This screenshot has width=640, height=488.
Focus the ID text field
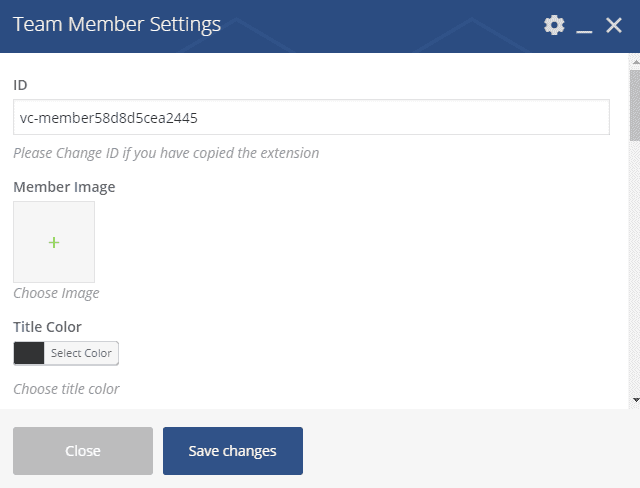(x=311, y=117)
